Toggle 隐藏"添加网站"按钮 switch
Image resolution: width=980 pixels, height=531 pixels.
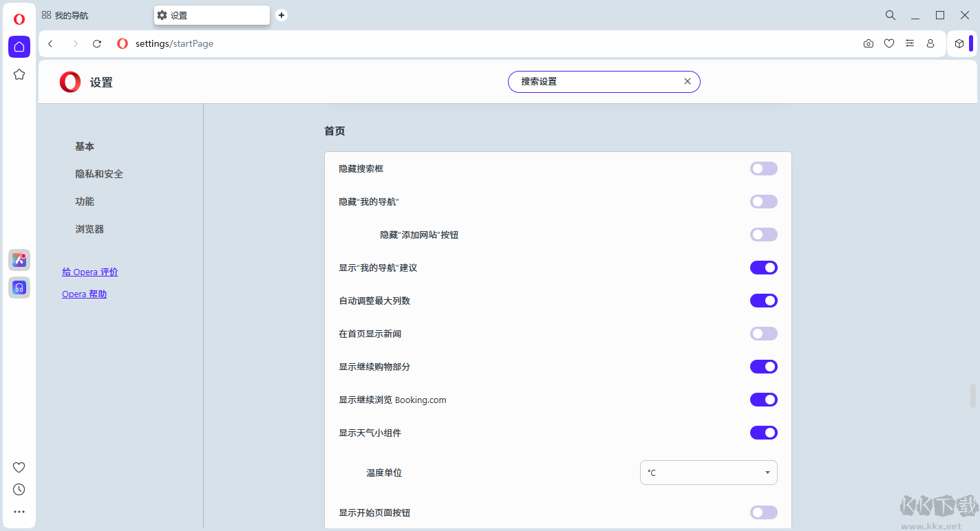(x=764, y=235)
